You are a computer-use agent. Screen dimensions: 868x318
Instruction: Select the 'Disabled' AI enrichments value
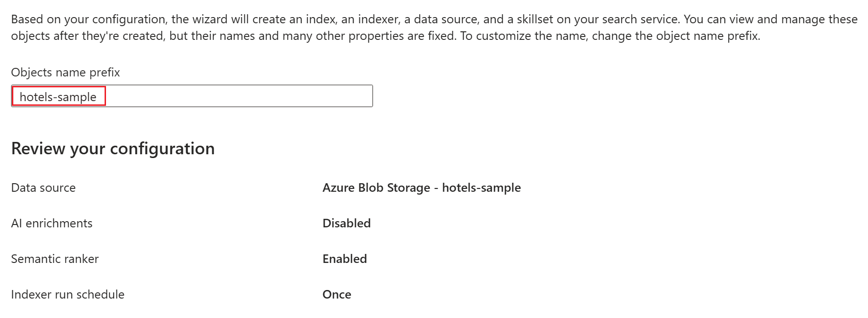(346, 223)
